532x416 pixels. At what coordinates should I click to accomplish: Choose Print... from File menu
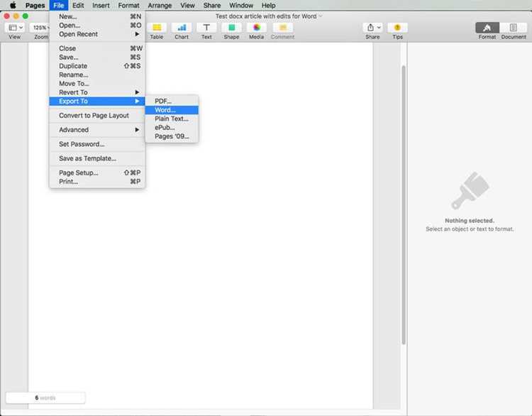[97, 181]
